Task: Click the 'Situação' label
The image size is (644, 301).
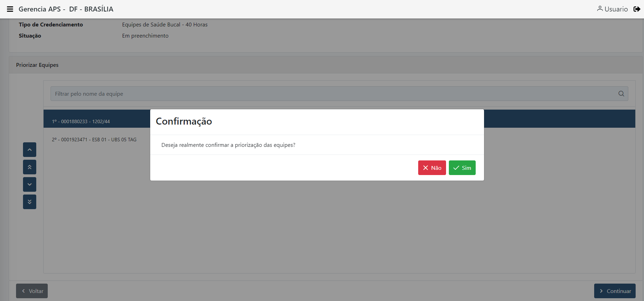Action: tap(30, 36)
